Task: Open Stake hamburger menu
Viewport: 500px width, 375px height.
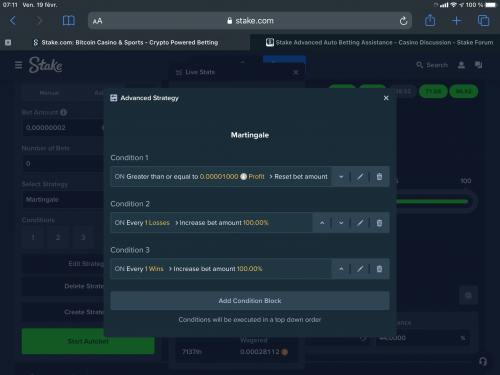Action: pyautogui.click(x=19, y=65)
